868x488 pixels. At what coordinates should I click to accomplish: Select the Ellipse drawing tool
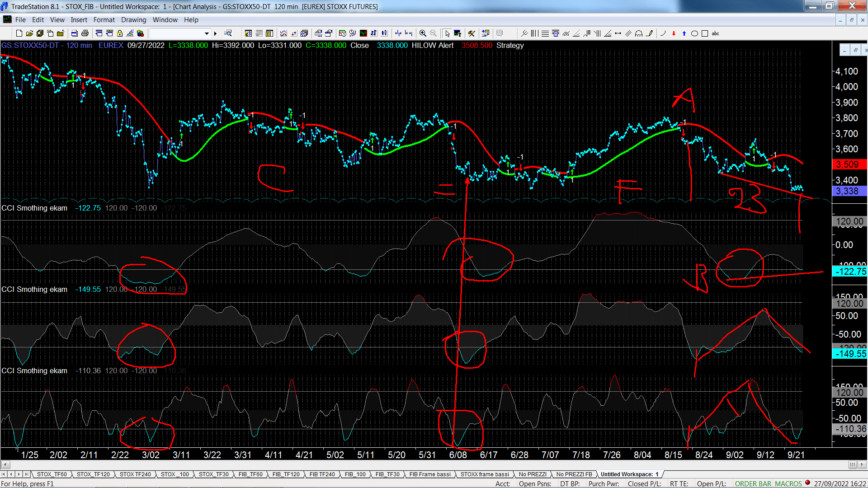pos(694,33)
